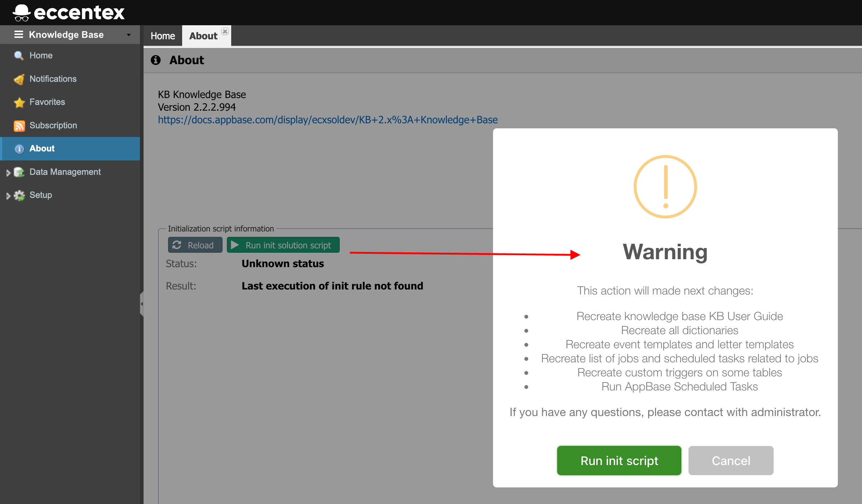The image size is (862, 504).
Task: Click the Home magnifier icon in sidebar
Action: point(19,56)
